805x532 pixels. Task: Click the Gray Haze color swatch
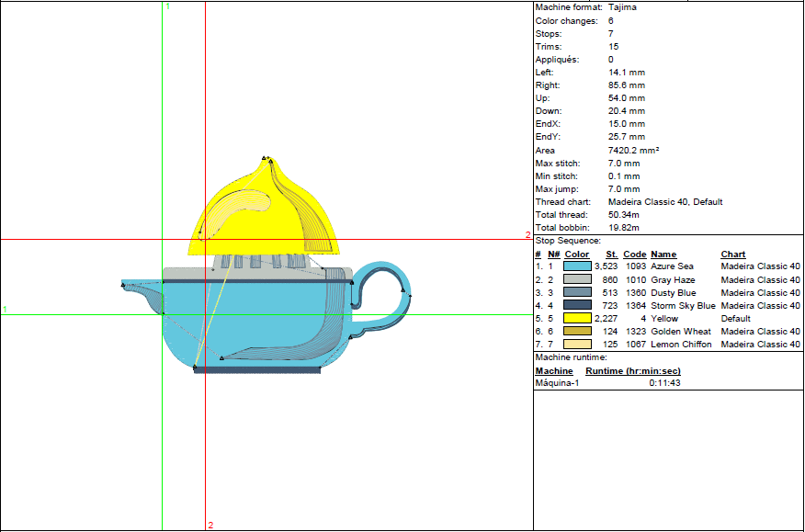(x=577, y=279)
